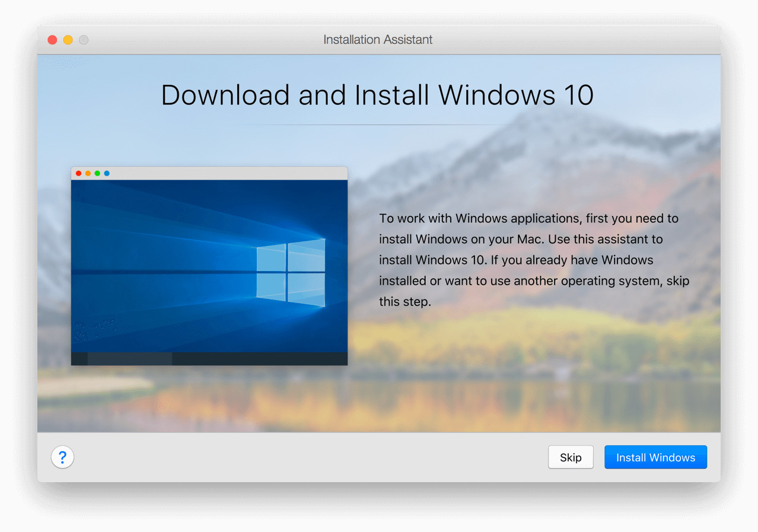The image size is (758, 532).
Task: Minimize the window using the yellow button
Action: 68,40
